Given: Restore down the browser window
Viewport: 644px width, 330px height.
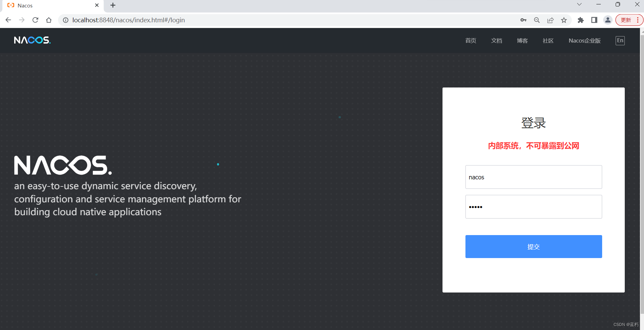Looking at the screenshot, I should (618, 4).
